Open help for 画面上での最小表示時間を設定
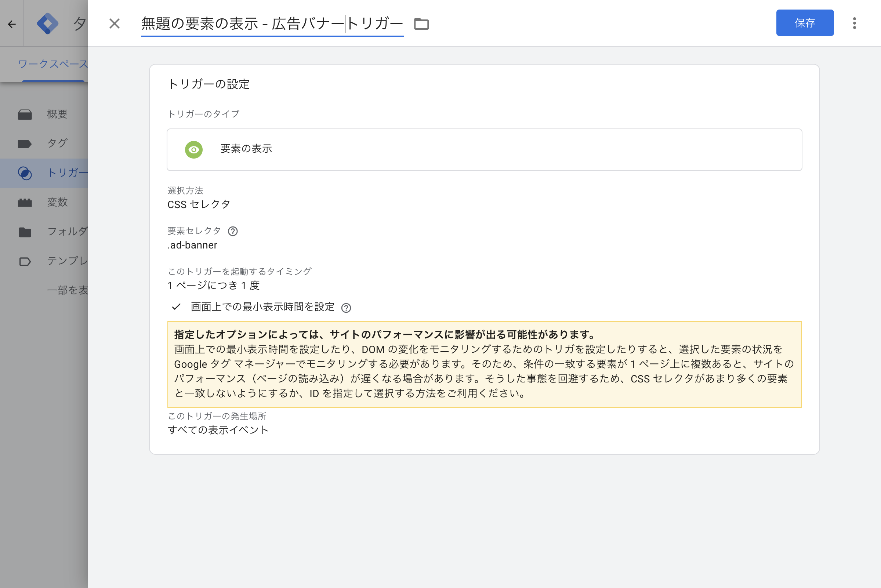Image resolution: width=881 pixels, height=588 pixels. [346, 308]
